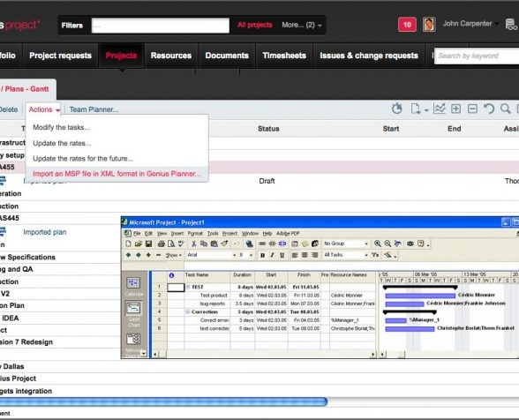Image resolution: width=519 pixels, height=420 pixels.
Task: Expand the More... (2) filters dropdown
Action: [x=302, y=25]
